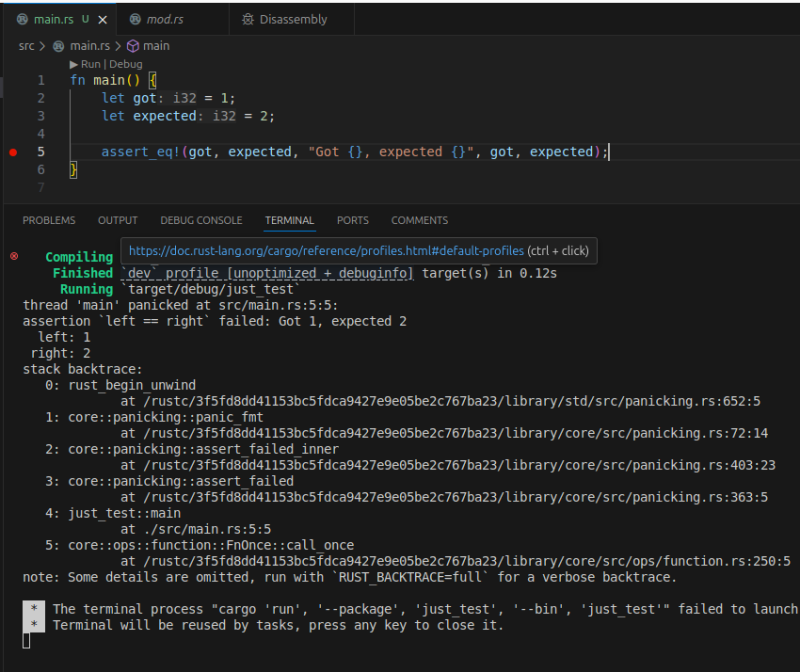This screenshot has width=800, height=672.
Task: Click the Rust icon beside main.rs breadcrumb
Action: tap(58, 46)
